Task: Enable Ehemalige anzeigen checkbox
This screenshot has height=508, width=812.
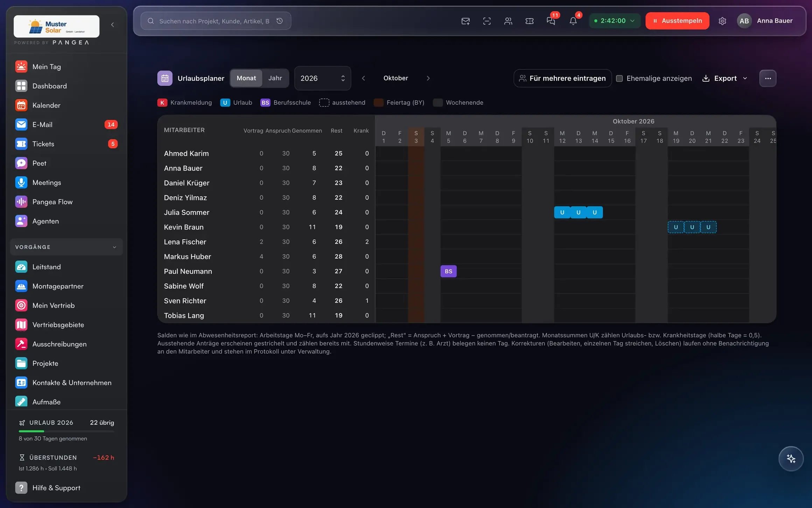Action: point(619,78)
